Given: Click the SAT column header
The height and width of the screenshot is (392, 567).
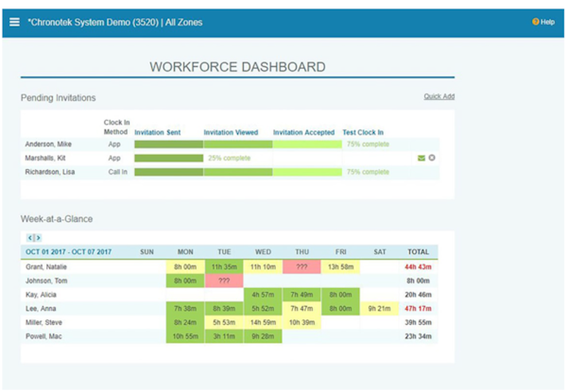Looking at the screenshot, I should 380,252.
